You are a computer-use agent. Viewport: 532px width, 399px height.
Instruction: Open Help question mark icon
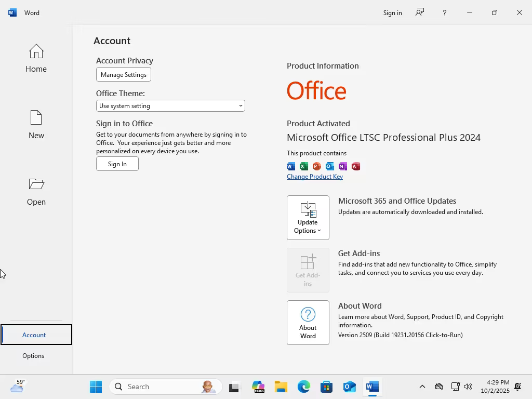click(445, 12)
